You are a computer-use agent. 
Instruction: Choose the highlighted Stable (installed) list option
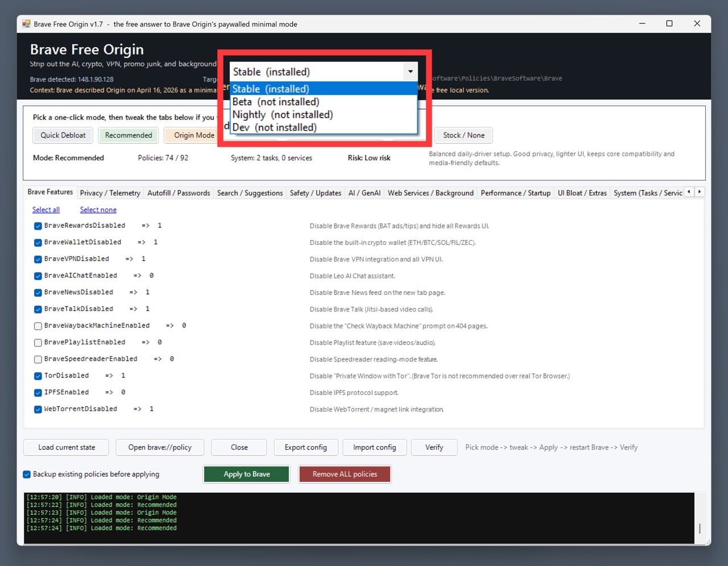324,89
